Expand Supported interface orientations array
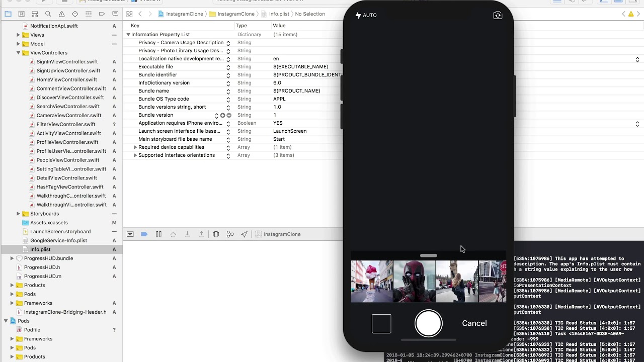Image resolution: width=644 pixels, height=362 pixels. [135, 155]
